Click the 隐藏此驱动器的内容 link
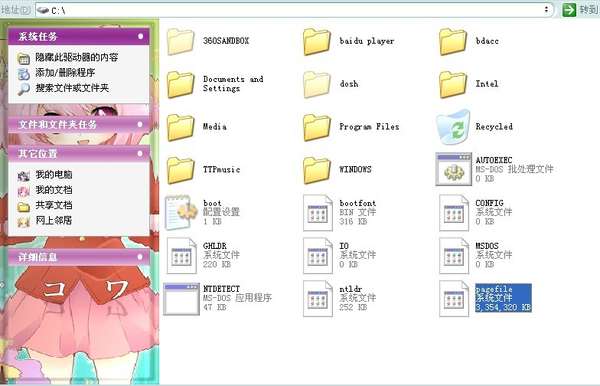 pyautogui.click(x=77, y=57)
